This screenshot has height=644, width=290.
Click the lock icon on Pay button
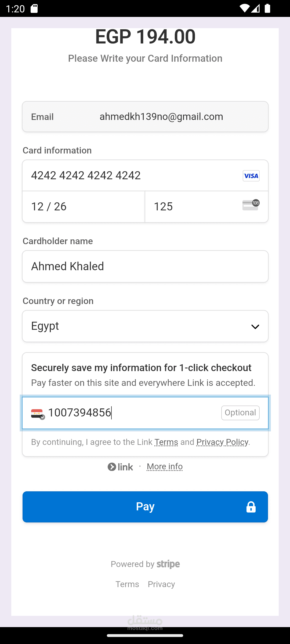pos(251,507)
